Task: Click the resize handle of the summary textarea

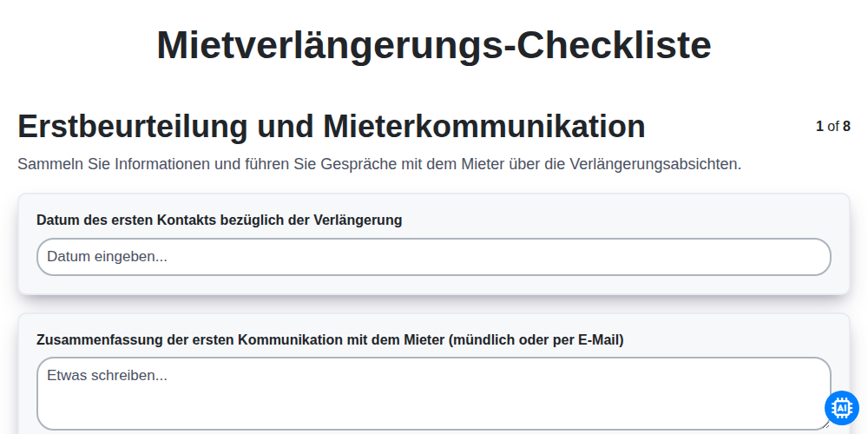Action: (825, 424)
